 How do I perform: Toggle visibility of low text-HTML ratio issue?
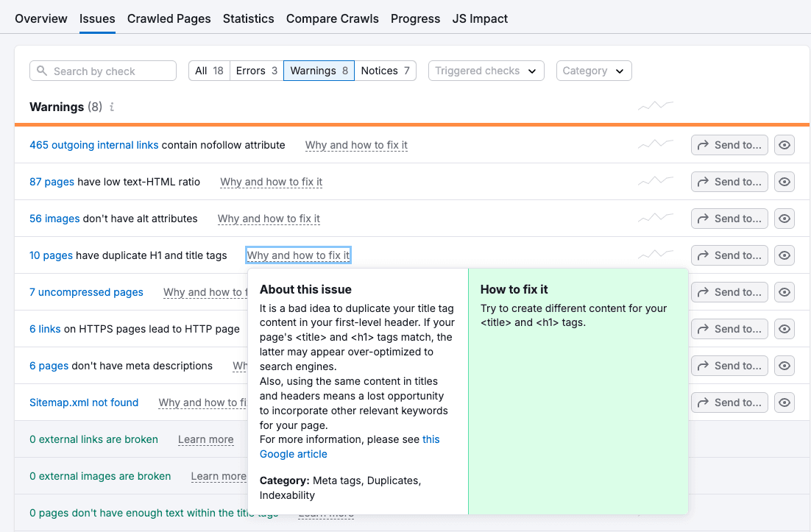pos(785,182)
